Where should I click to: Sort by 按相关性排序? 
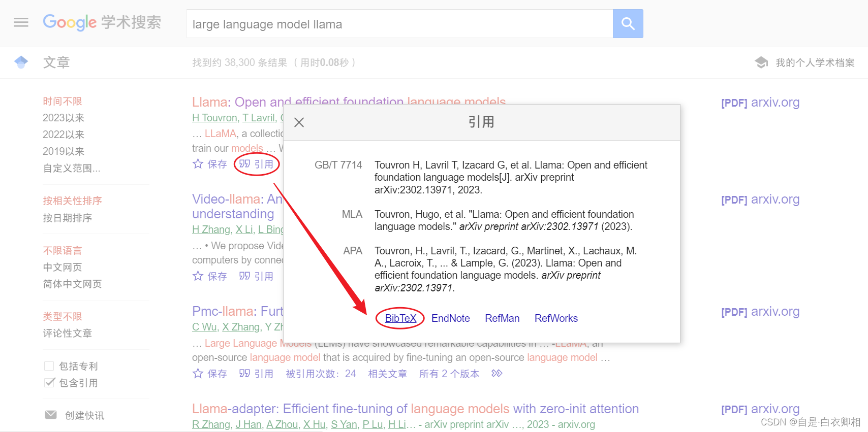(x=72, y=201)
